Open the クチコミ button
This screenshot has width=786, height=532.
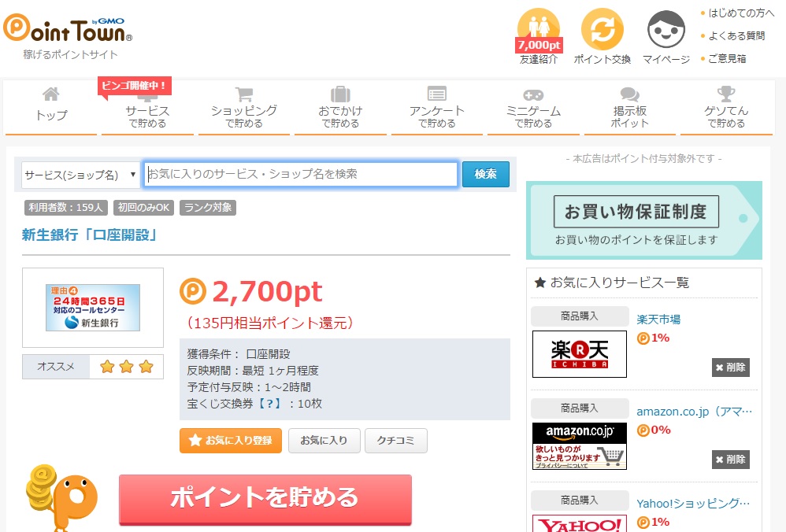(396, 441)
